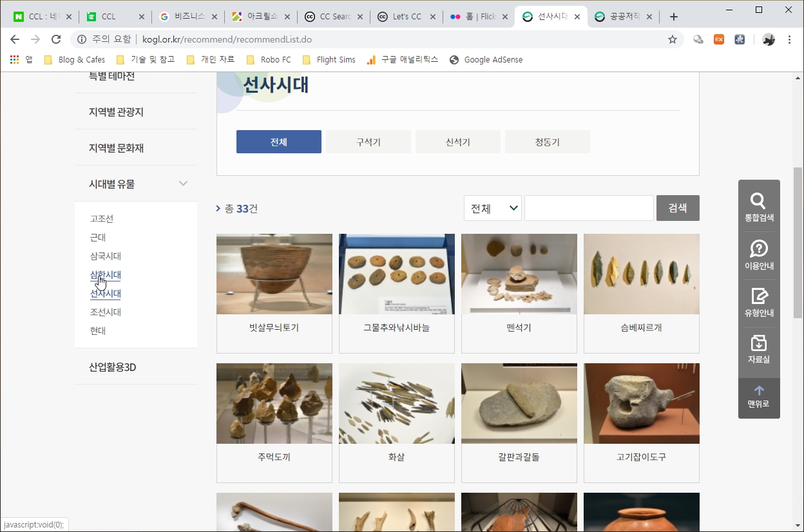Open the 그물추와낚시바늘 thumbnail

[x=397, y=274]
